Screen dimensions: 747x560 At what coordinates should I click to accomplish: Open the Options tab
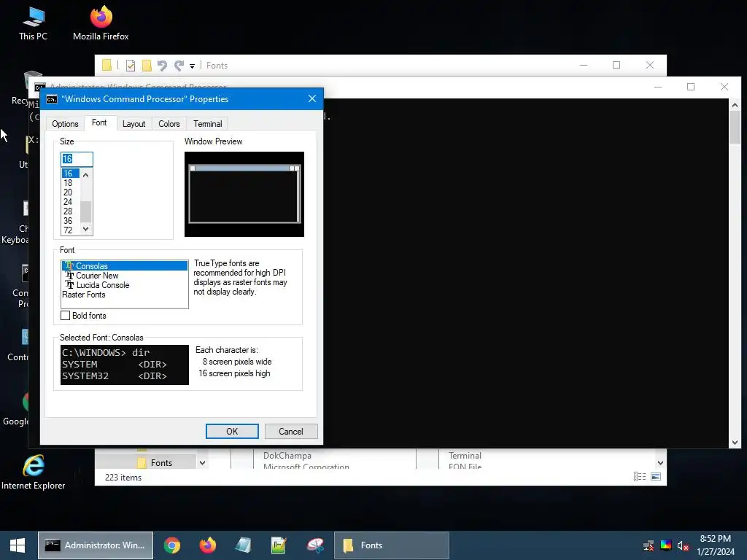click(x=65, y=124)
